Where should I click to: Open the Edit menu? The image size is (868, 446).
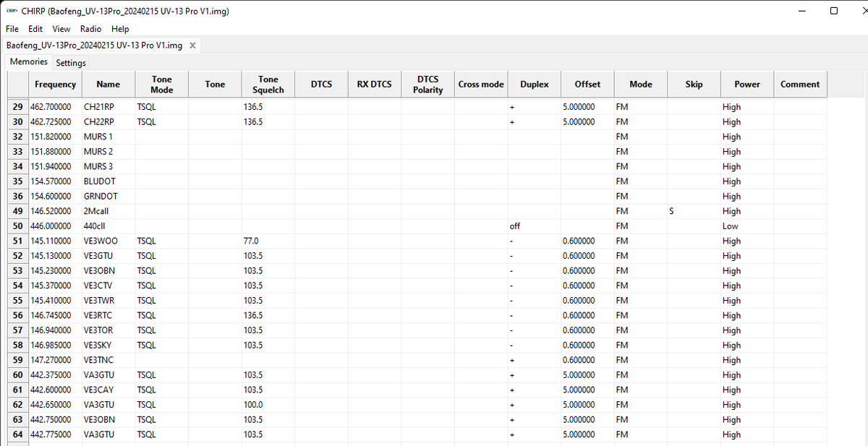(x=35, y=29)
